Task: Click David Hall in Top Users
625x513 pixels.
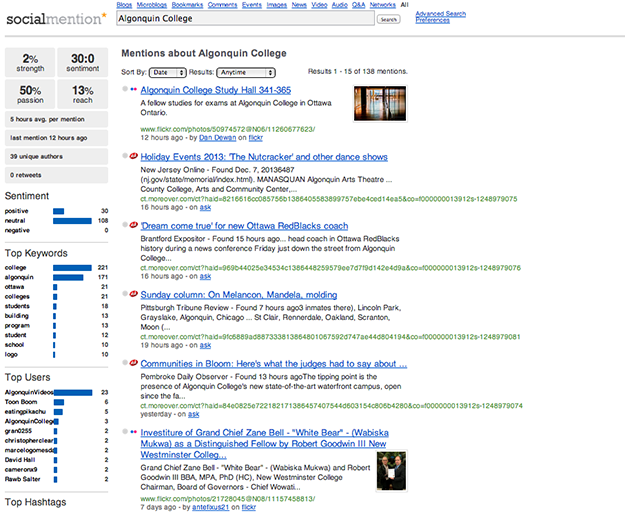Action: click(20, 460)
